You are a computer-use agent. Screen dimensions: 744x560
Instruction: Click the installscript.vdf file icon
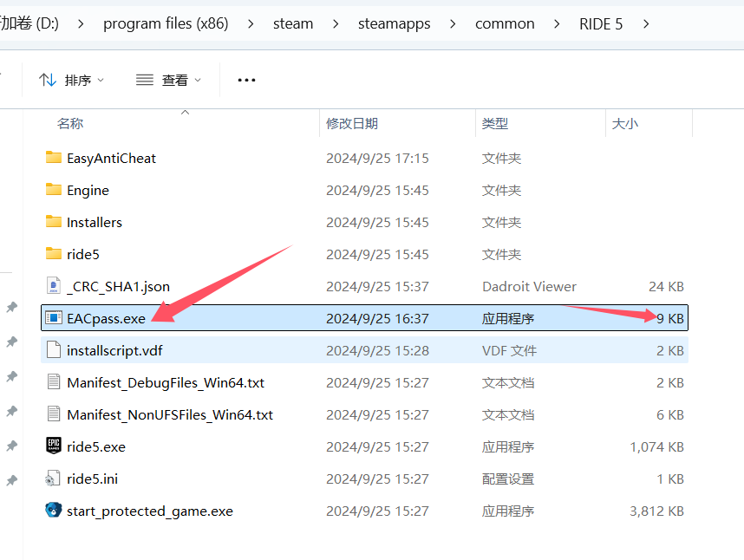point(54,350)
